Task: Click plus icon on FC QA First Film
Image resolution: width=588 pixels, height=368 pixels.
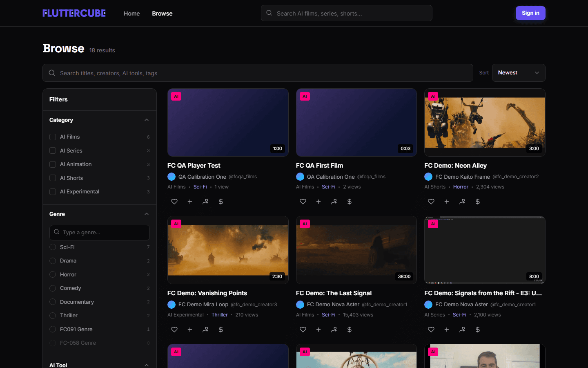Action: coord(318,202)
